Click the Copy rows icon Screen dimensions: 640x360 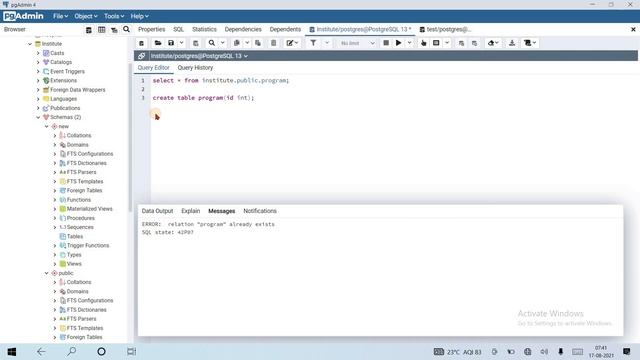coord(236,43)
